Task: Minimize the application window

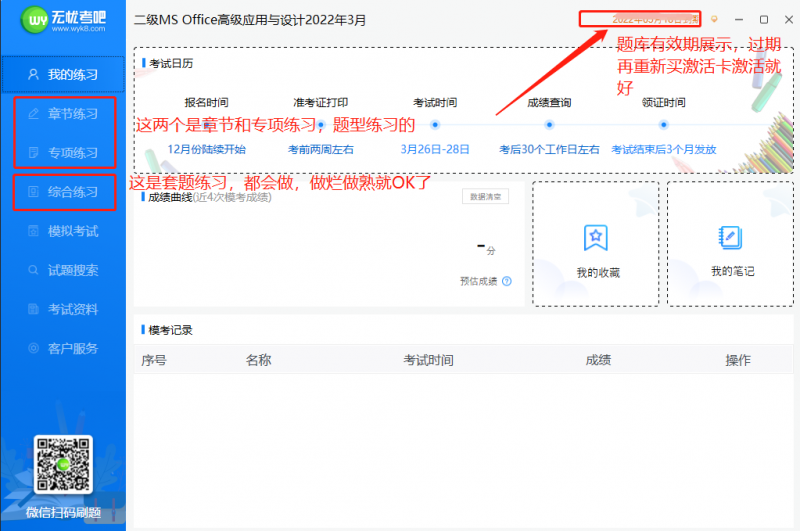Action: (x=739, y=19)
